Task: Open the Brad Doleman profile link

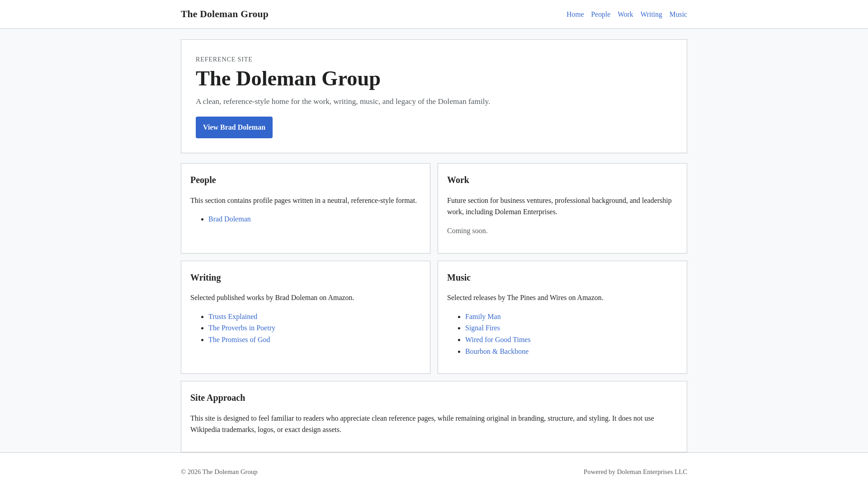Action: point(230,219)
